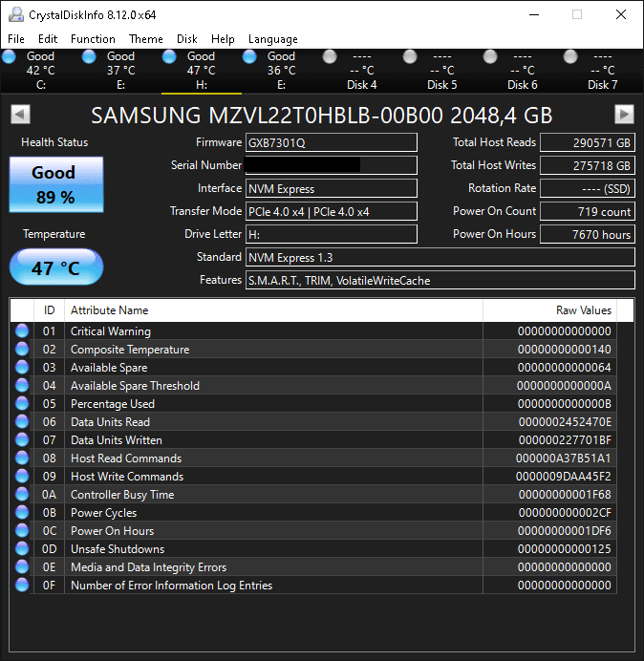644x661 pixels.
Task: Click the CrystalDiskInfo title bar app icon
Action: tap(16, 14)
